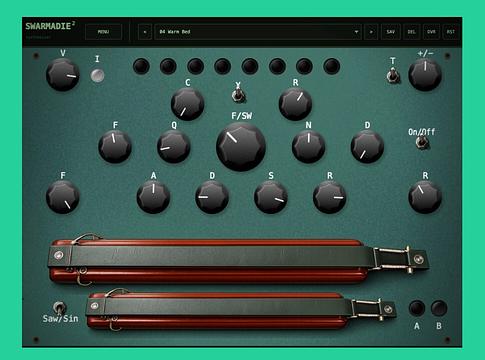Go to the previous preset arrow
The height and width of the screenshot is (360, 485).
pyautogui.click(x=145, y=32)
